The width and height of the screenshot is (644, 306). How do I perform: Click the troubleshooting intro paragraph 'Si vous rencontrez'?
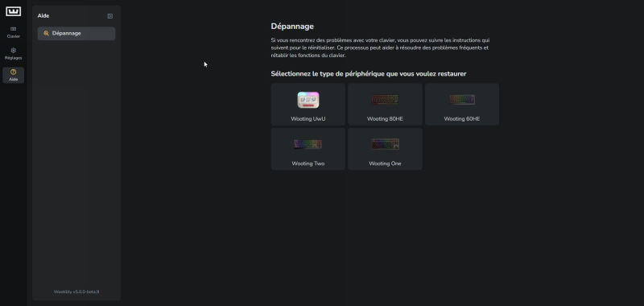tap(380, 48)
